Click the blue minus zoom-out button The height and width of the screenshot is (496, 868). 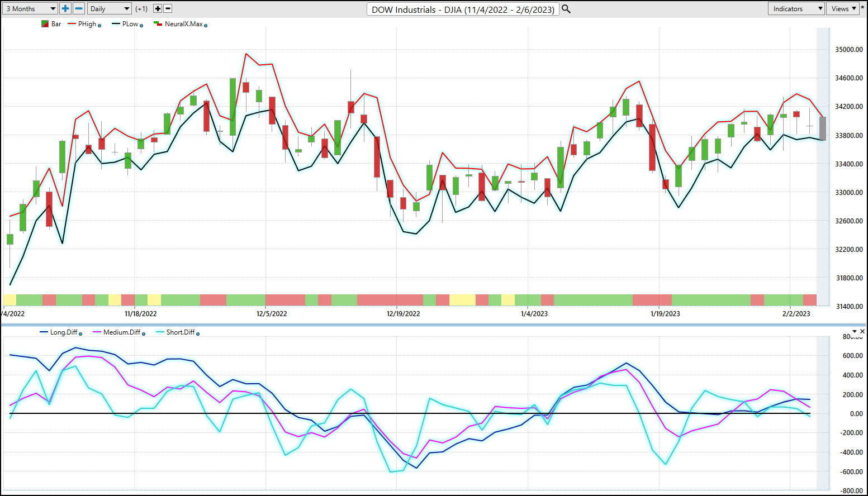click(79, 8)
